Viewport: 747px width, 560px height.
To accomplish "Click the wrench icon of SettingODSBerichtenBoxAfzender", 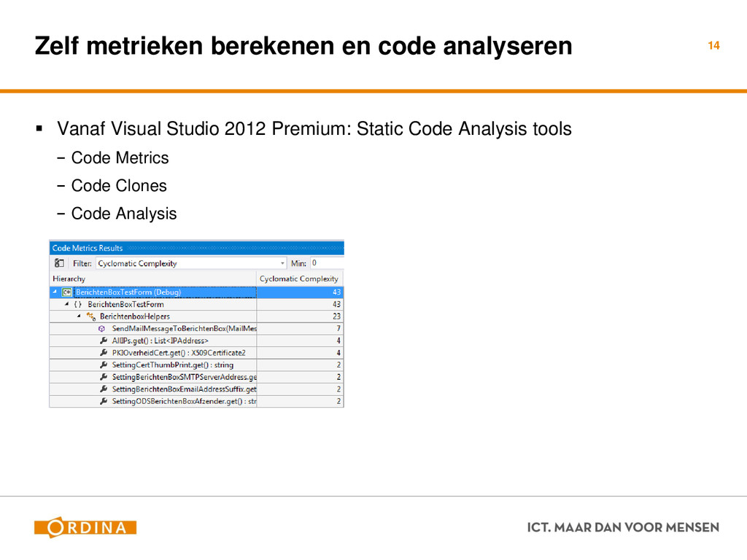I will [x=104, y=402].
